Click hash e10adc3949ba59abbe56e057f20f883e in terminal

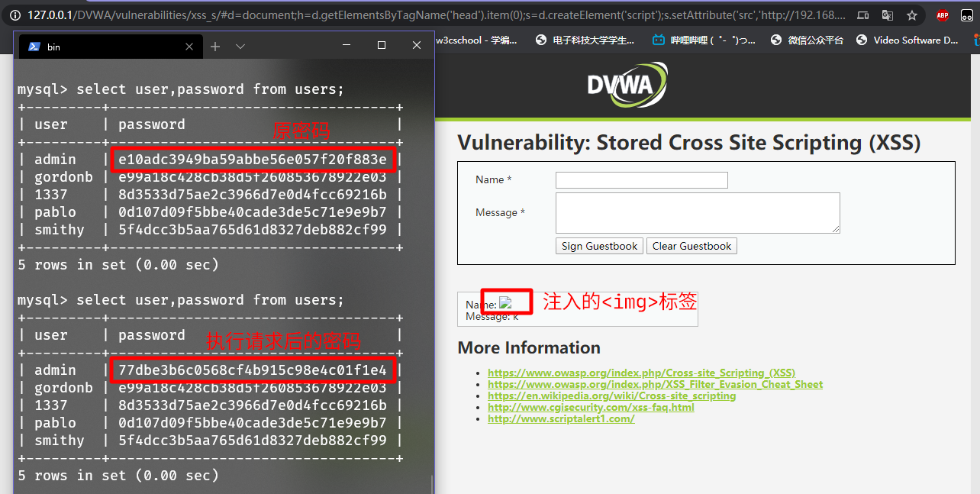tap(253, 160)
